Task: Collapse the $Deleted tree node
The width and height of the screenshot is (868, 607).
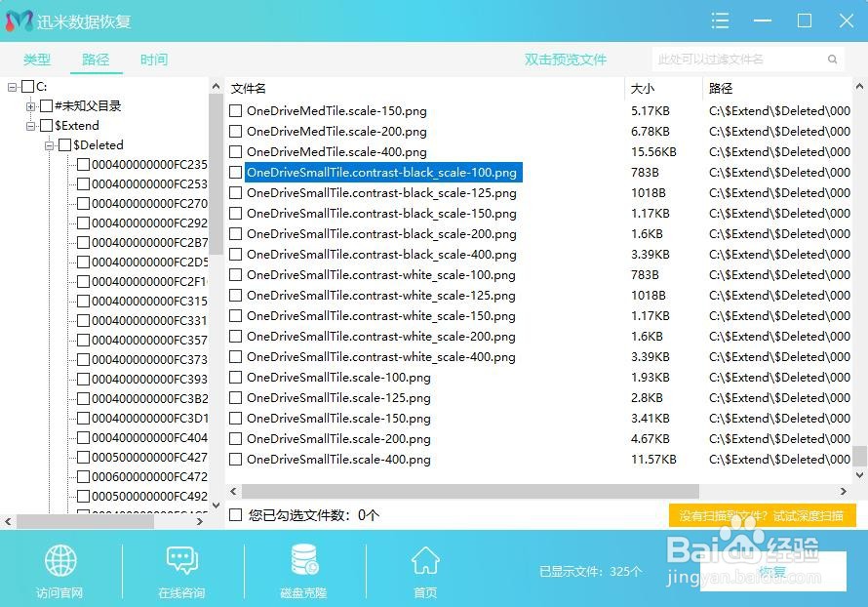Action: coord(50,145)
